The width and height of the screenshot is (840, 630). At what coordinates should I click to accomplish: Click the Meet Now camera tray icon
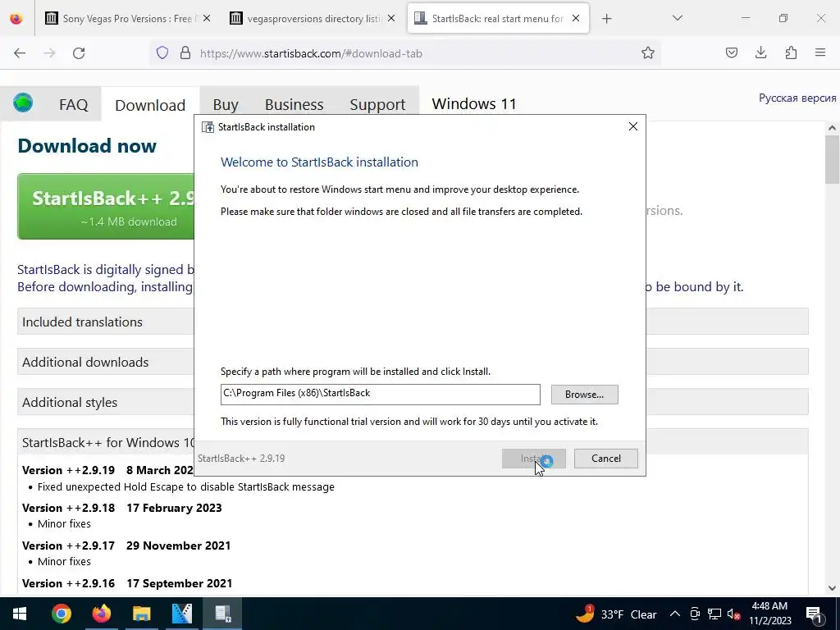coord(695,614)
